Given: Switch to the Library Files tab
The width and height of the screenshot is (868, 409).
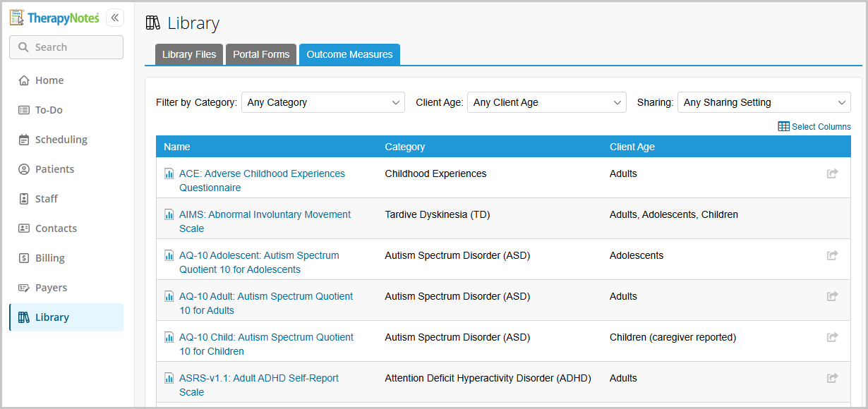Looking at the screenshot, I should (x=189, y=54).
